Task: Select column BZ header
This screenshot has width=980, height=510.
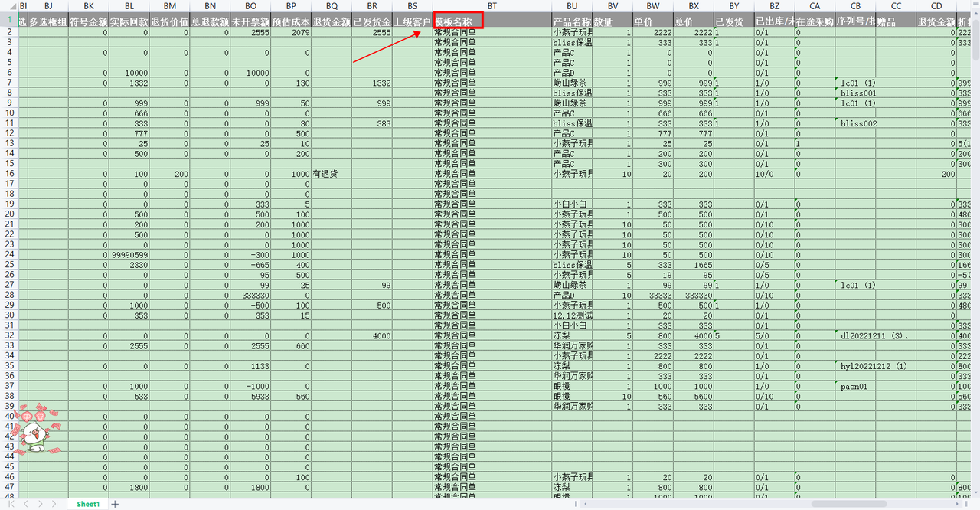Action: 774,6
